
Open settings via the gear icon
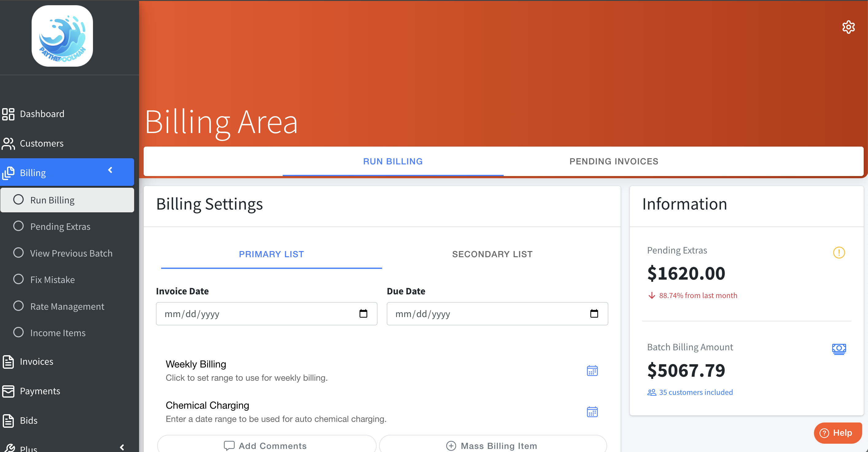click(848, 27)
